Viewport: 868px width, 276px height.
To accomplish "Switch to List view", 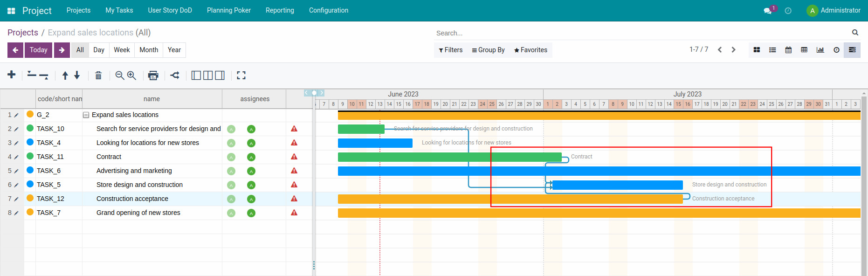I will click(772, 50).
